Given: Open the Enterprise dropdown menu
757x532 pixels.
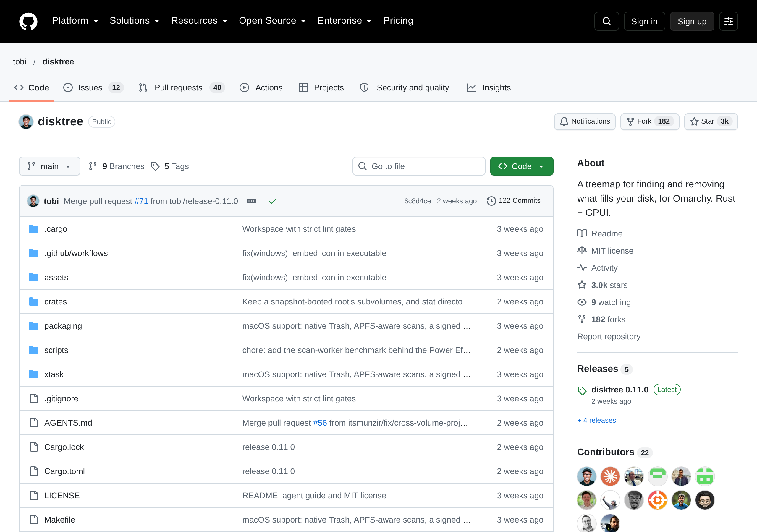Looking at the screenshot, I should point(344,21).
